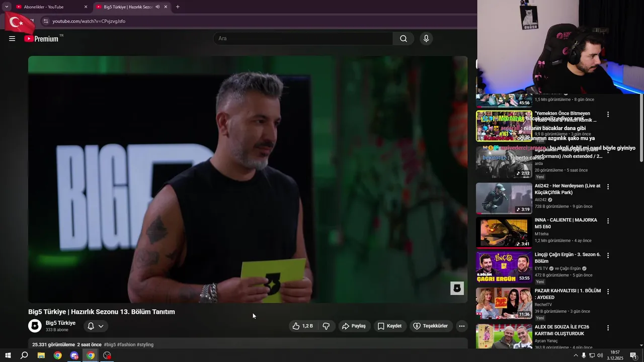644x362 pixels.
Task: Open more actions three-dot menu under video
Action: click(x=462, y=326)
